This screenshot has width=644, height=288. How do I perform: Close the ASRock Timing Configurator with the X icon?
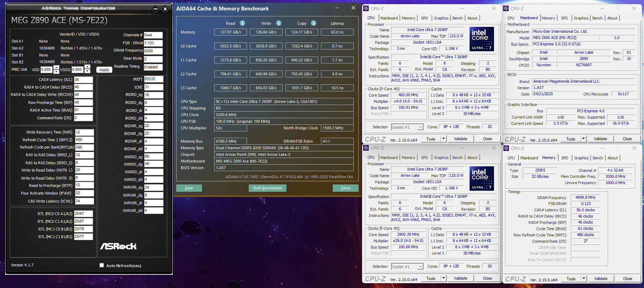[x=165, y=9]
